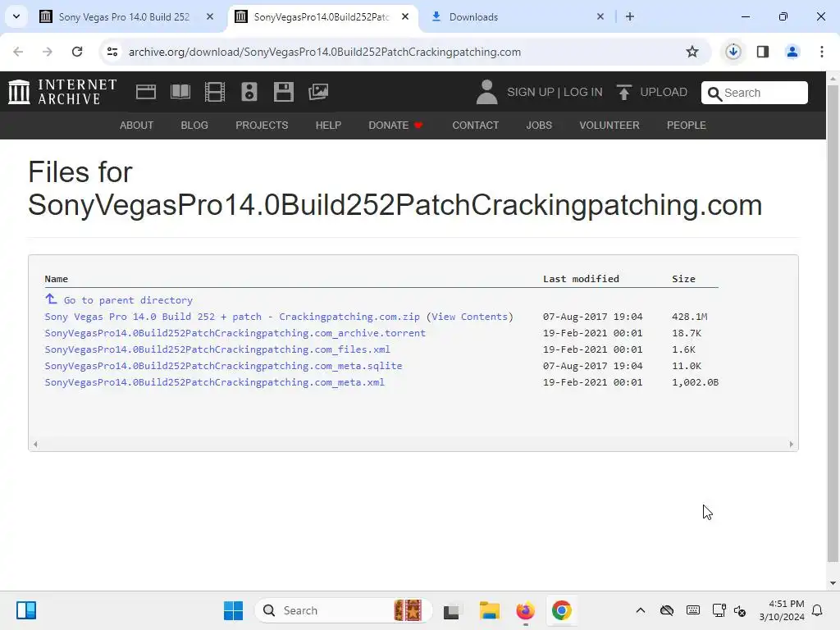The image size is (840, 630).
Task: Open Windows Start menu
Action: coord(233,610)
